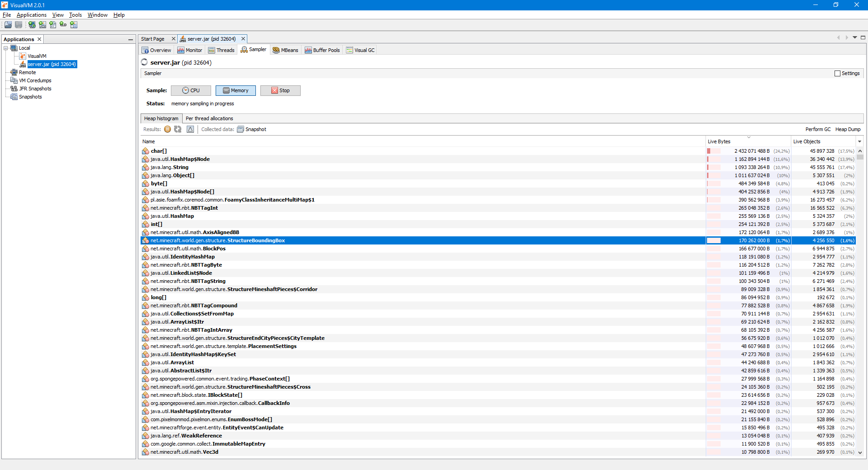Click the Load snapshot toolbar icon
This screenshot has width=868, height=470.
(x=8, y=25)
